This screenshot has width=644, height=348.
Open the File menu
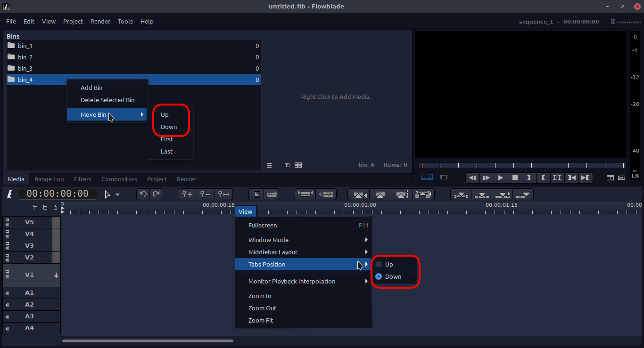coord(11,21)
